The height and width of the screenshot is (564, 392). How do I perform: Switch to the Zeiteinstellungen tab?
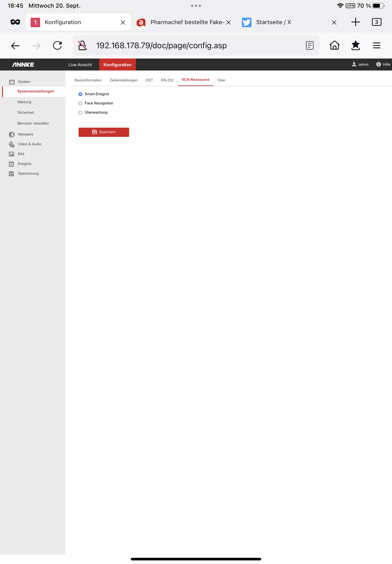pos(124,80)
